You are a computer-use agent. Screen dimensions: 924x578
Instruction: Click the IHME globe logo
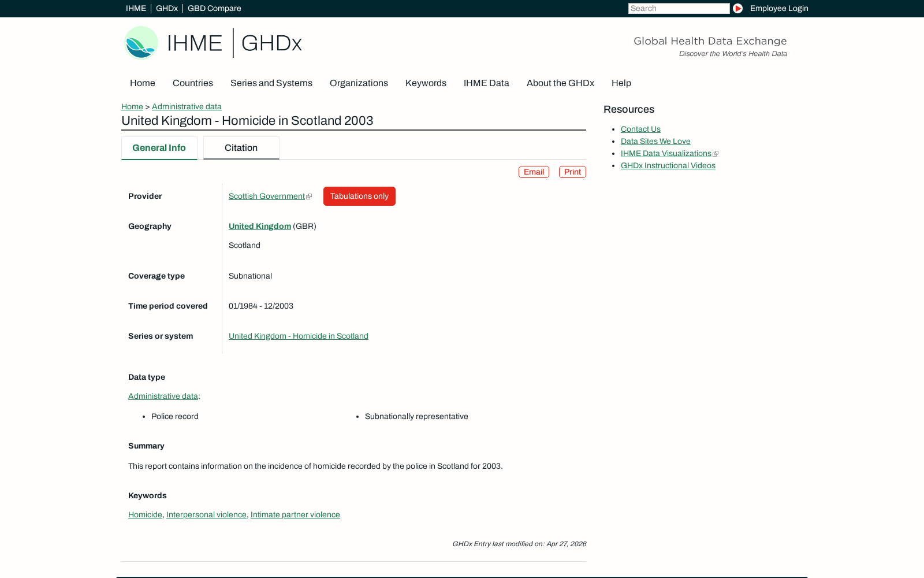pyautogui.click(x=141, y=43)
